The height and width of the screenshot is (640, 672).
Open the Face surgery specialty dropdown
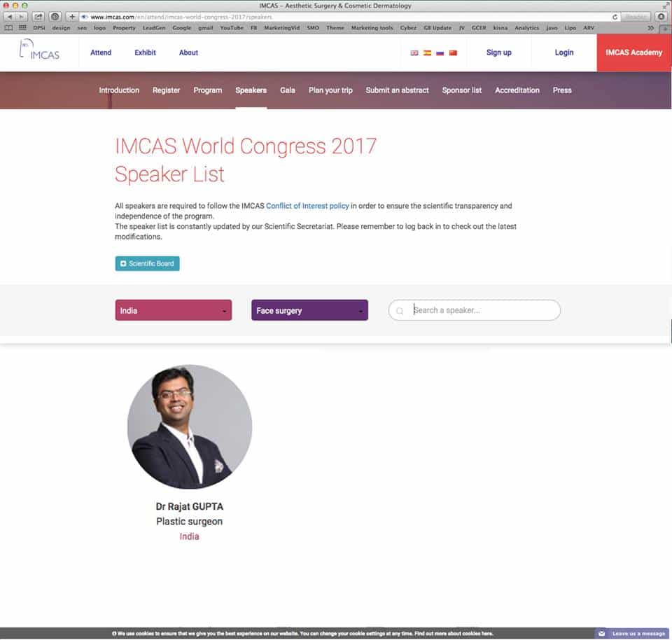tap(309, 310)
